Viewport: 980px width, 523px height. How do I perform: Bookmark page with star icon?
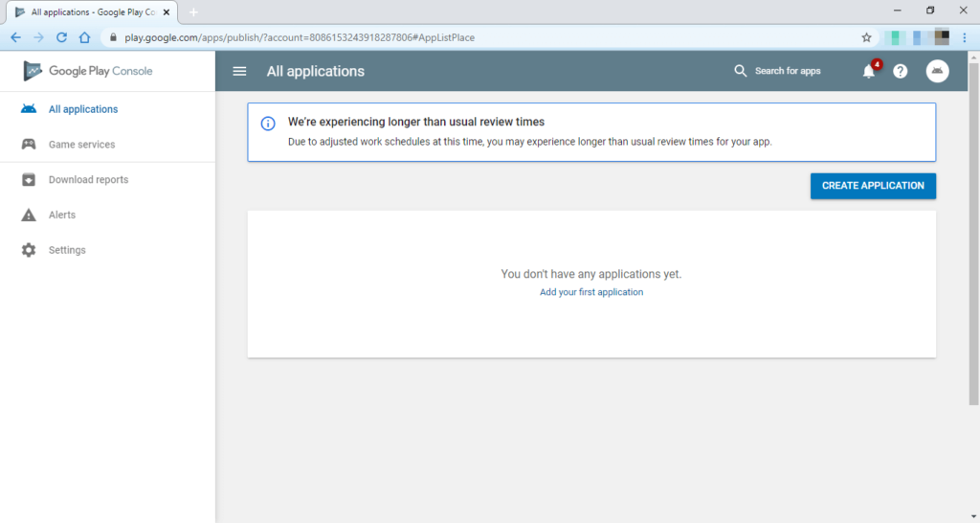[x=866, y=37]
